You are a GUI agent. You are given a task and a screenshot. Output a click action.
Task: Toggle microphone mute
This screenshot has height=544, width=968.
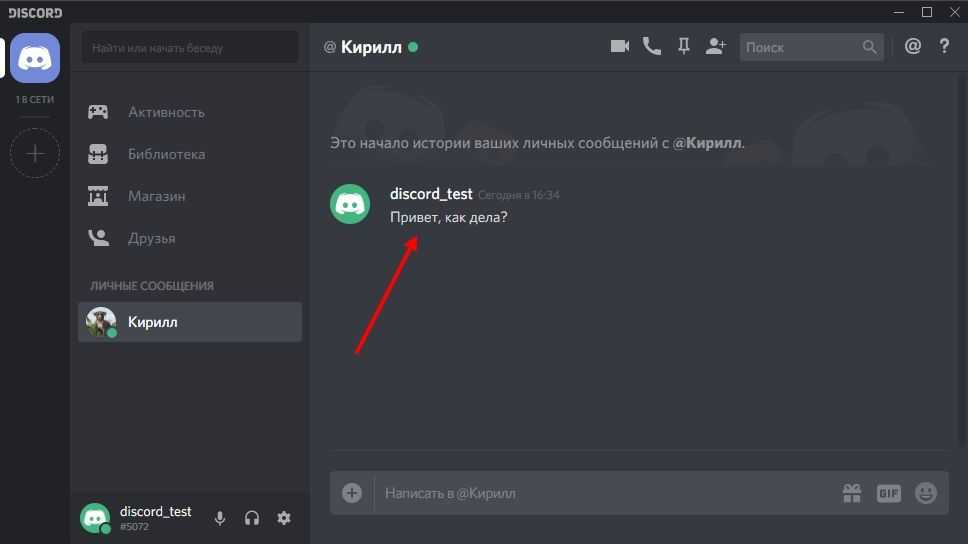pos(220,518)
